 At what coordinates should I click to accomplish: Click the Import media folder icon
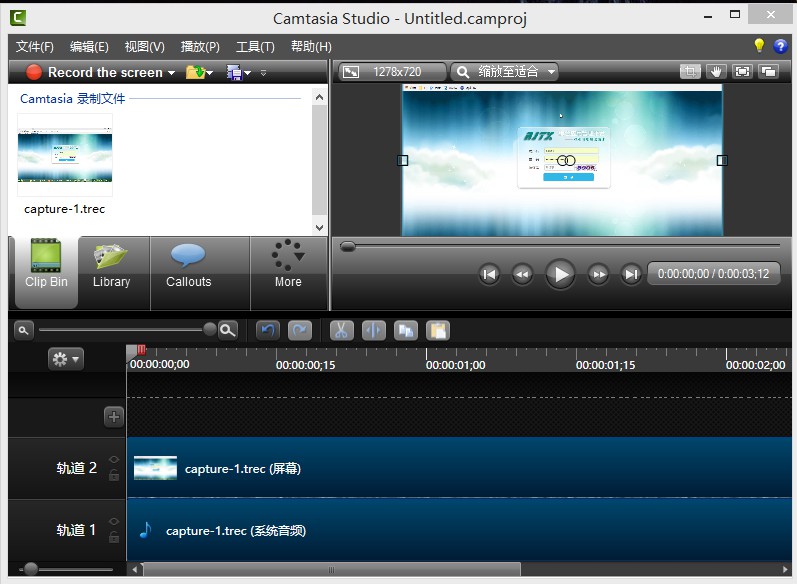(x=195, y=72)
